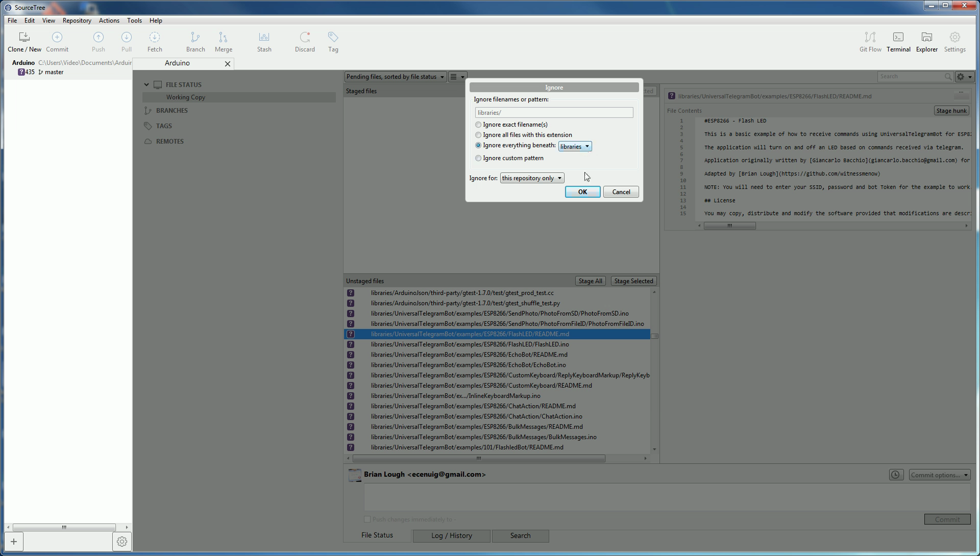Open the Repository menu

click(77, 20)
